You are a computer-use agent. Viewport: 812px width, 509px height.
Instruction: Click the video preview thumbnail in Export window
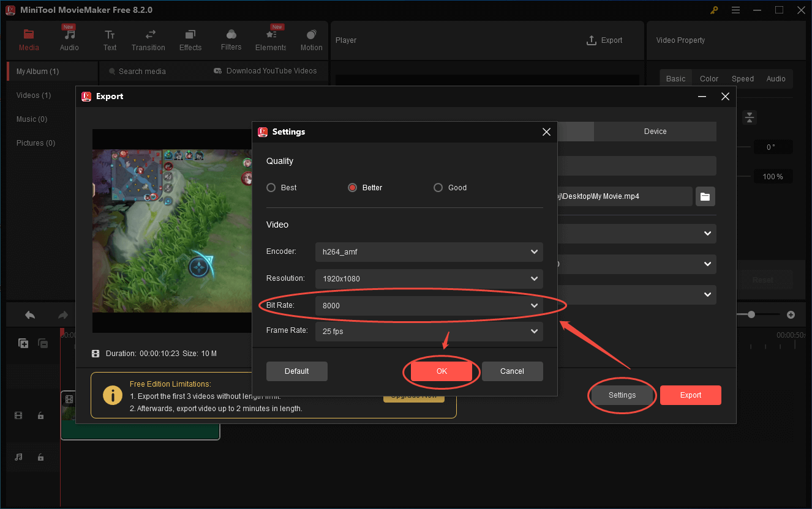pyautogui.click(x=172, y=231)
